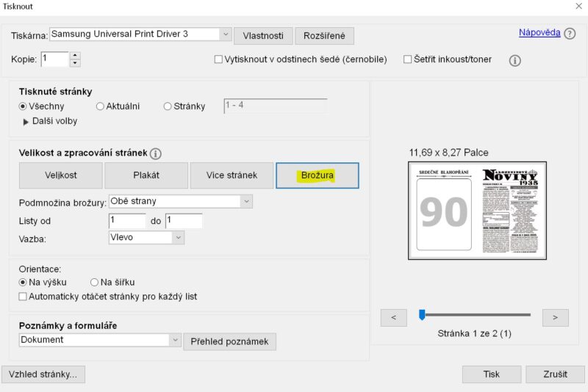This screenshot has height=392, width=588.
Task: Decrease the copies count with down arrow
Action: coord(75,63)
